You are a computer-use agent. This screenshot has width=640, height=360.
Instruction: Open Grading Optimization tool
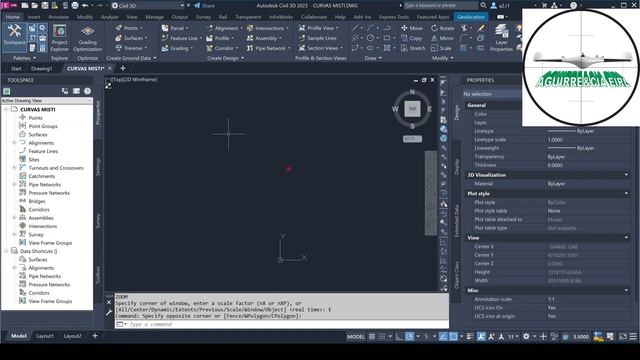87,39
